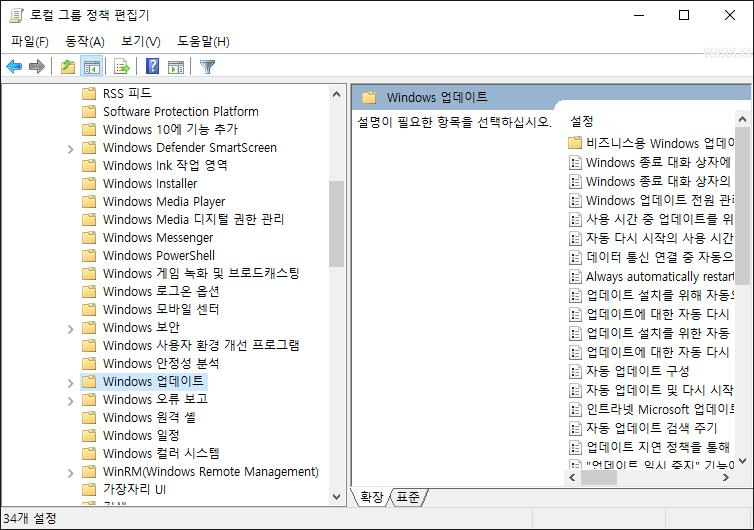Select Windows Media Player folder
The image size is (754, 530).
click(x=163, y=202)
